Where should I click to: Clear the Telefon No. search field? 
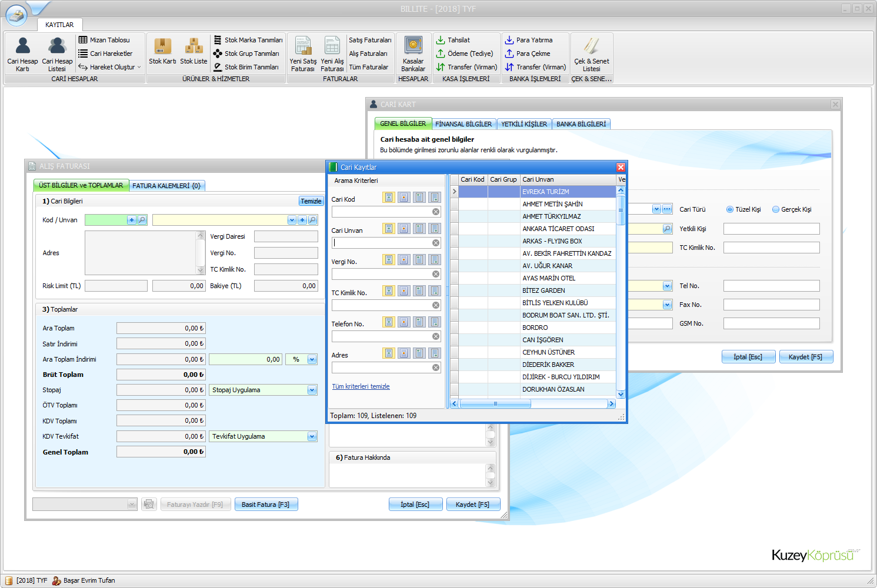pyautogui.click(x=436, y=336)
